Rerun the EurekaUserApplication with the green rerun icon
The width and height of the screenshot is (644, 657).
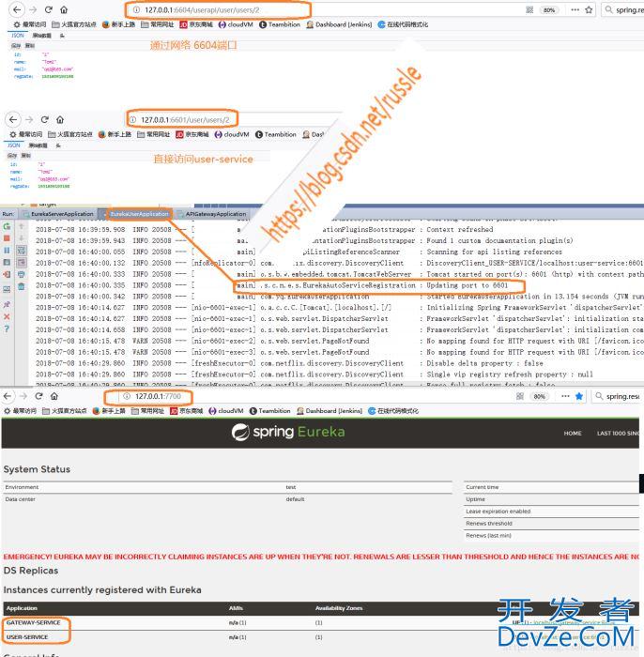click(x=8, y=226)
